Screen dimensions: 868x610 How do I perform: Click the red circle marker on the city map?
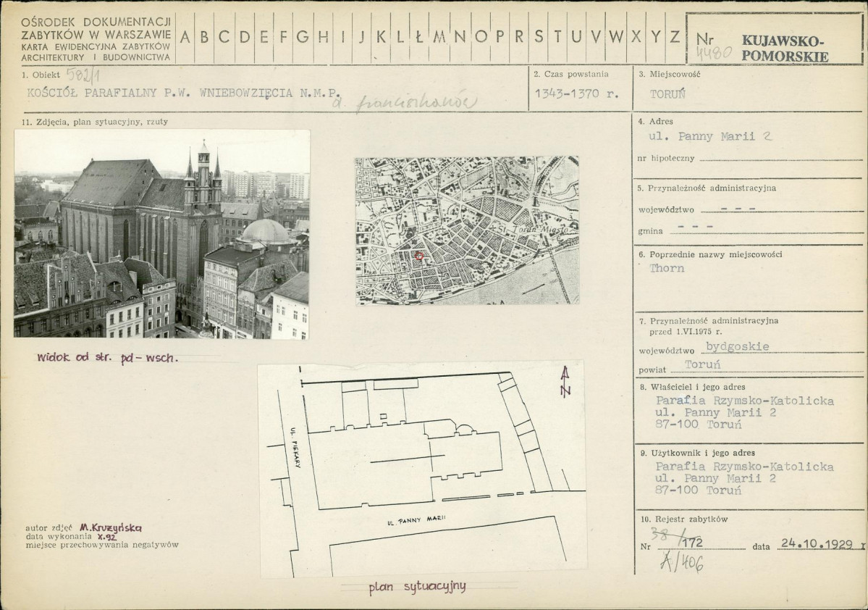pos(419,256)
